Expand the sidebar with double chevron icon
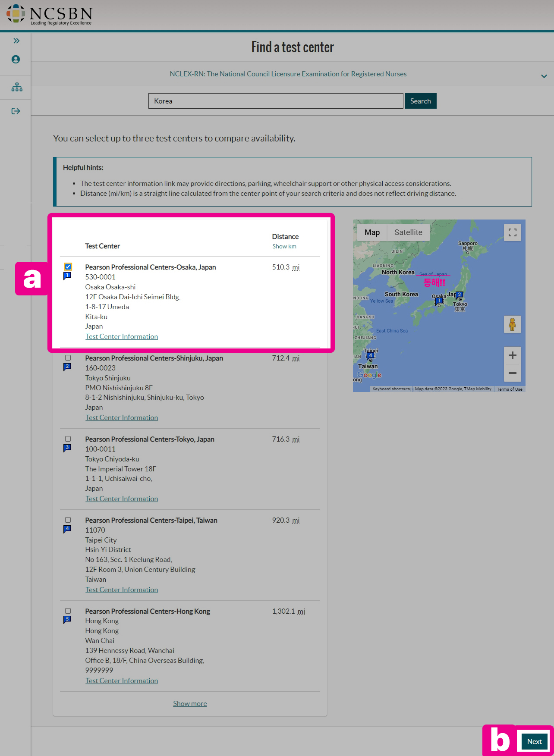Screen dimensions: 554x756 pyautogui.click(x=16, y=41)
